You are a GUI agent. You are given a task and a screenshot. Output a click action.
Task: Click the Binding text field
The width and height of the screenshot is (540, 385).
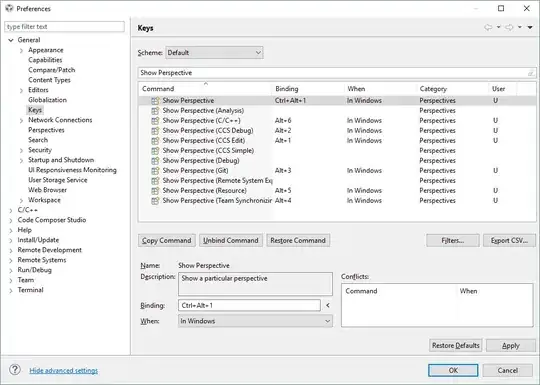point(249,305)
